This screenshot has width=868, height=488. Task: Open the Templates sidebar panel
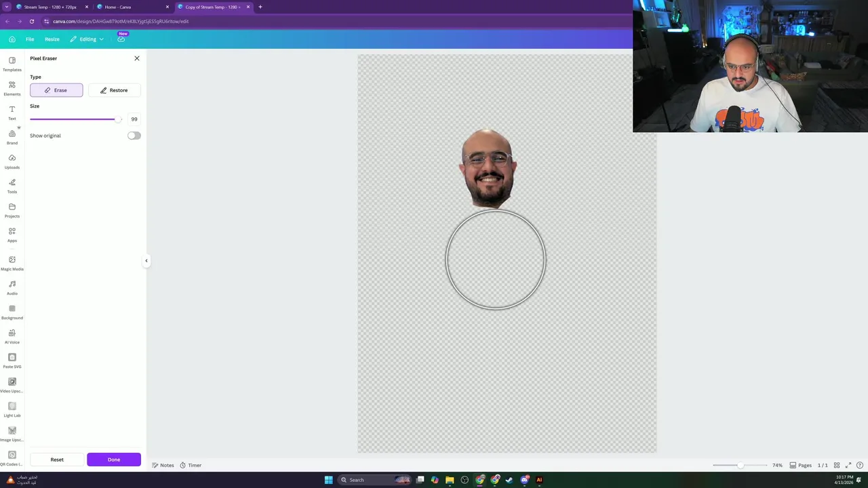coord(12,64)
